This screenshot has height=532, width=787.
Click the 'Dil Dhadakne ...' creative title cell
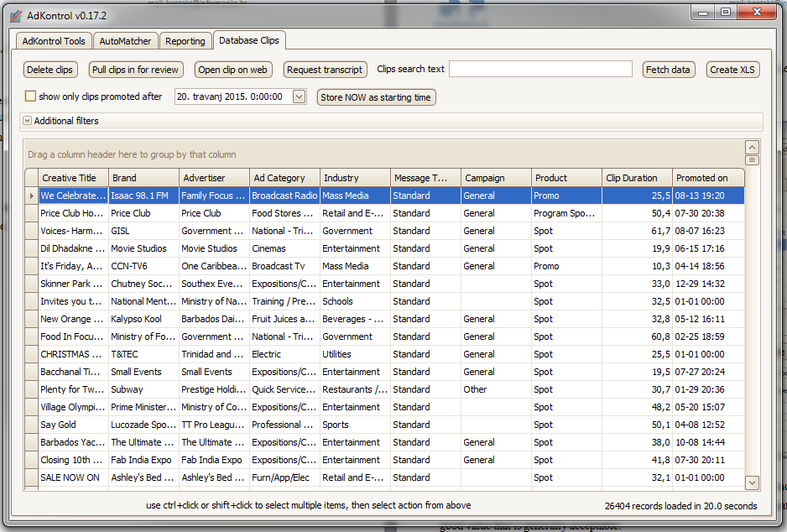point(73,248)
